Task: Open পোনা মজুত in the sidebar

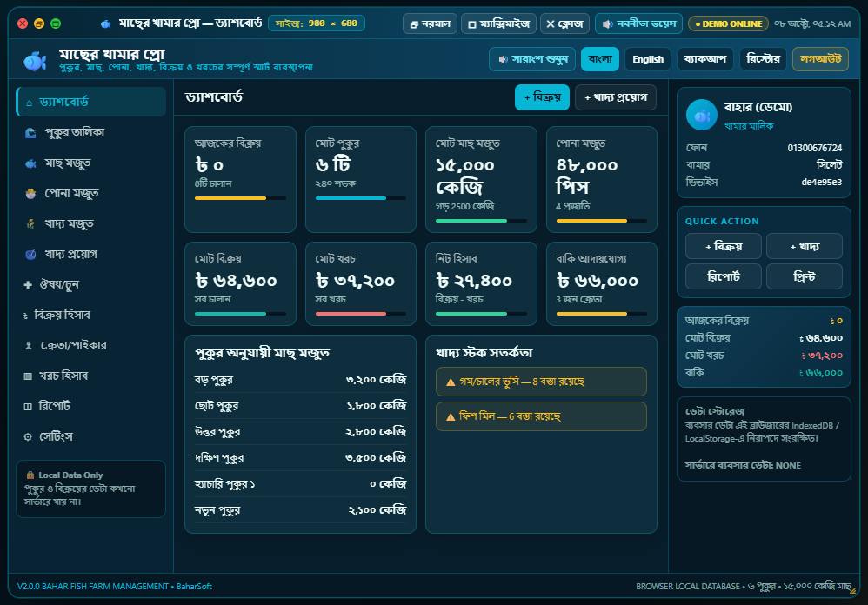Action: [90, 193]
